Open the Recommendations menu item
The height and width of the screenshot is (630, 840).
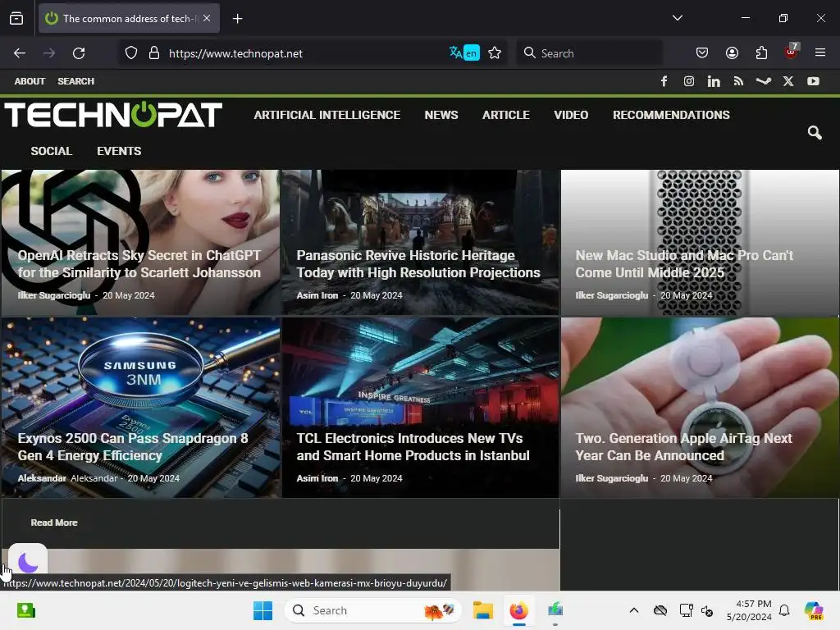click(x=671, y=115)
